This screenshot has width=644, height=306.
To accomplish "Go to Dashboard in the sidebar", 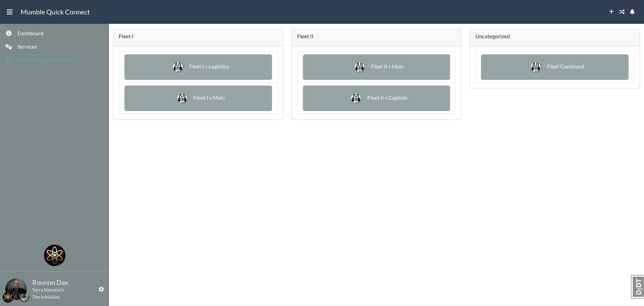I will click(x=30, y=33).
